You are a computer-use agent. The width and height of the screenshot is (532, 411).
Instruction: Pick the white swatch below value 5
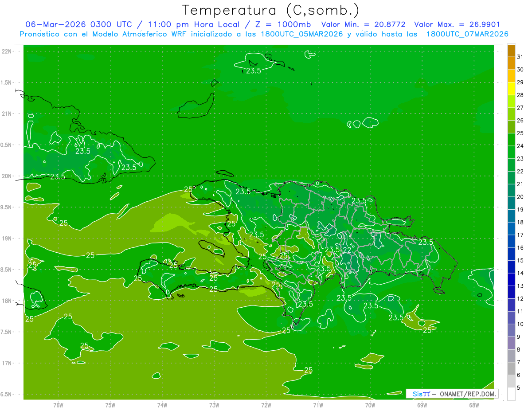[511, 394]
